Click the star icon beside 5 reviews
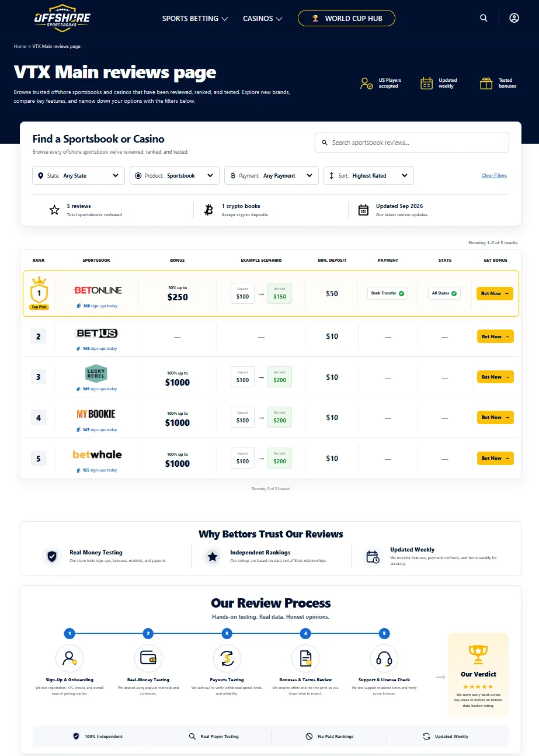This screenshot has width=539, height=756. click(54, 210)
